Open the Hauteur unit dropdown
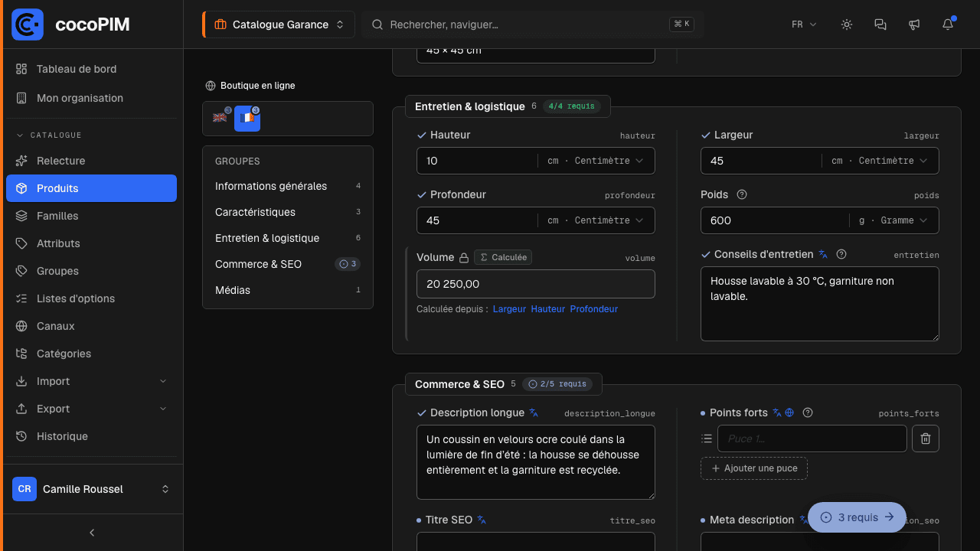The width and height of the screenshot is (980, 551). (596, 161)
